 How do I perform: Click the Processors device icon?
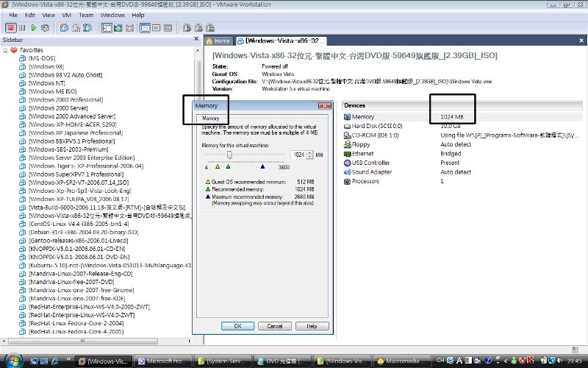click(x=347, y=181)
